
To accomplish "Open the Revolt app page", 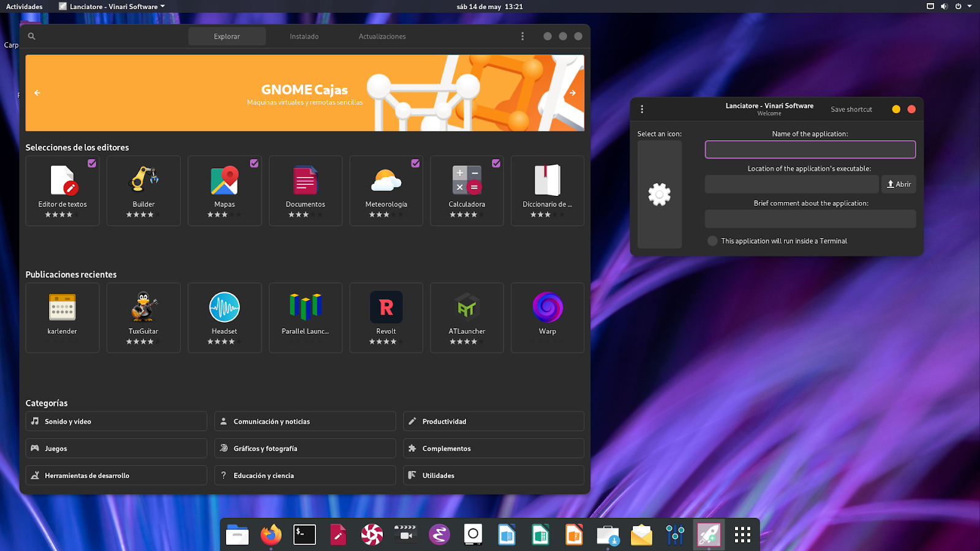I will (386, 317).
